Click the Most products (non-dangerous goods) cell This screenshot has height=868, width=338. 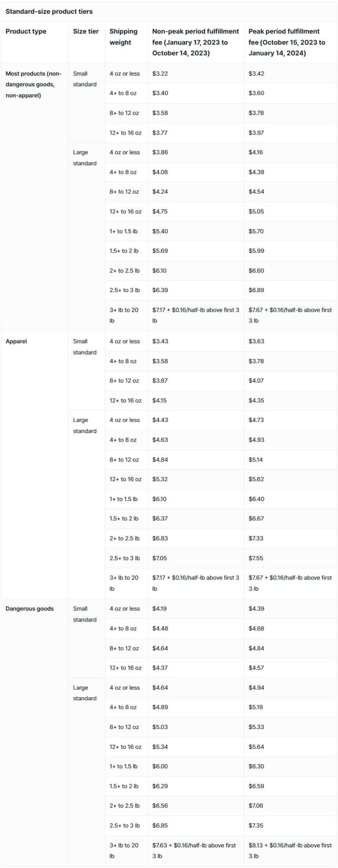(x=34, y=84)
